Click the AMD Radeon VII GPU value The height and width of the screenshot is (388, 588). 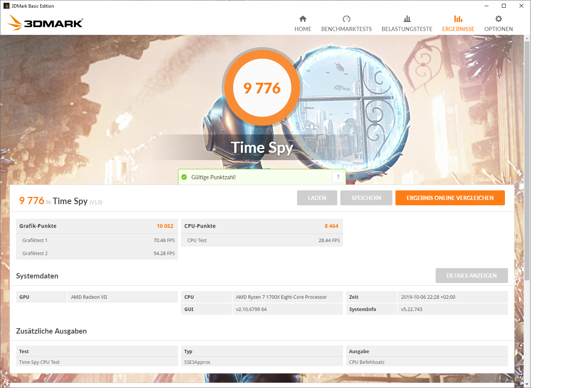(x=89, y=297)
